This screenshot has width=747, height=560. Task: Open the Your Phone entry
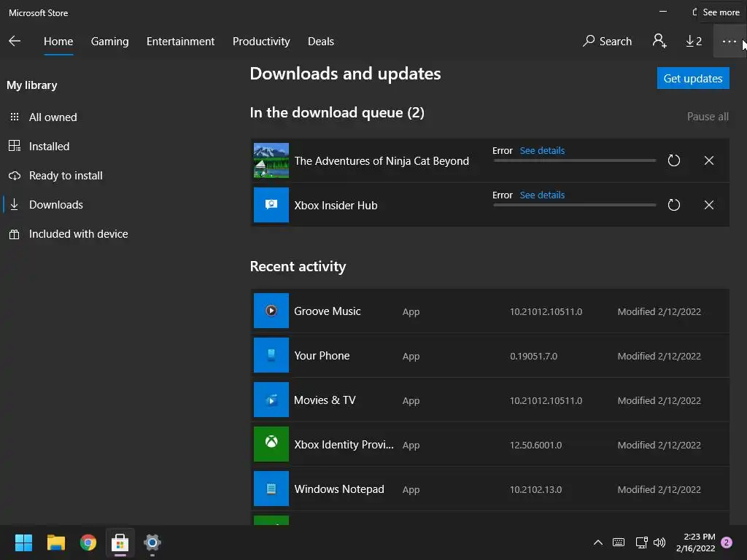click(489, 355)
